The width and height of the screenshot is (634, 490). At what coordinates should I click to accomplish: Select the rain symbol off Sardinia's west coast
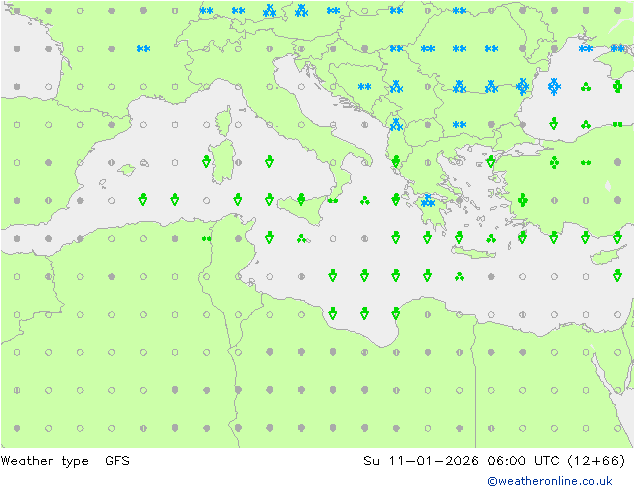[x=206, y=161]
